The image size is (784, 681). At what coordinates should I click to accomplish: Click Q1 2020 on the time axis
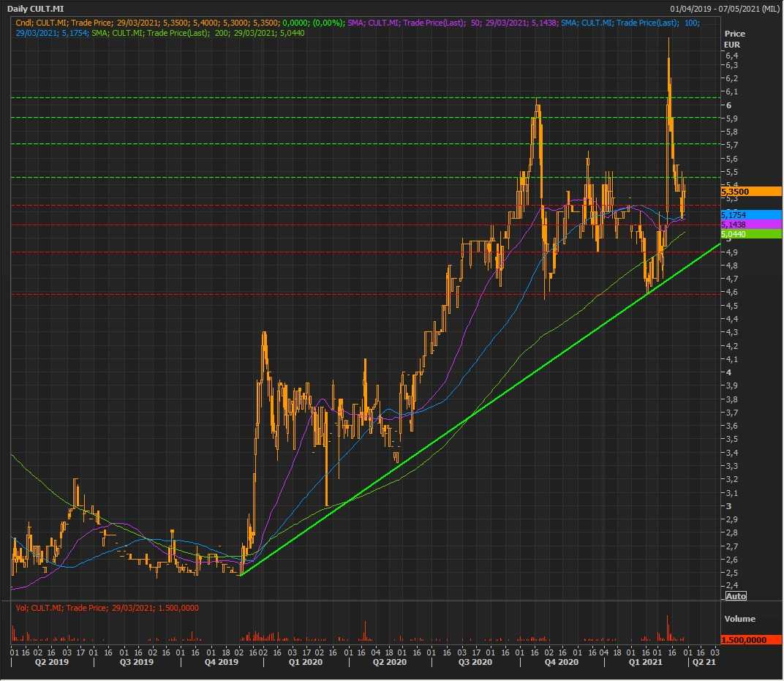click(304, 663)
